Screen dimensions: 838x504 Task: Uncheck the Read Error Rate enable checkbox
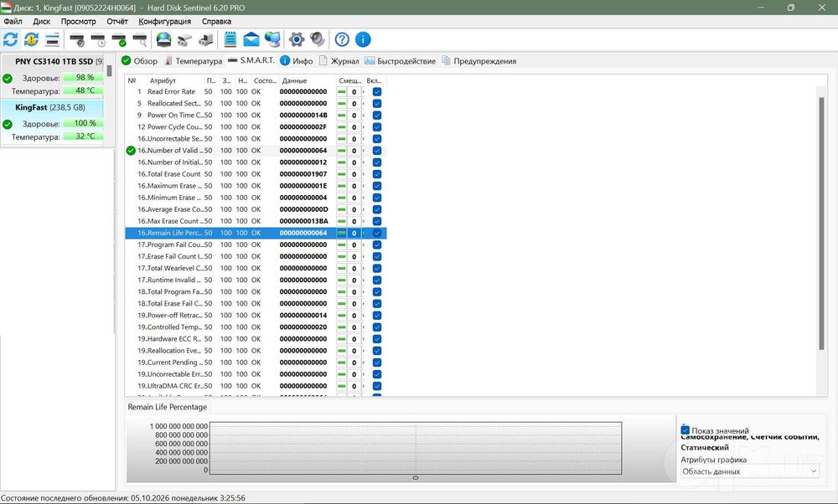click(377, 92)
